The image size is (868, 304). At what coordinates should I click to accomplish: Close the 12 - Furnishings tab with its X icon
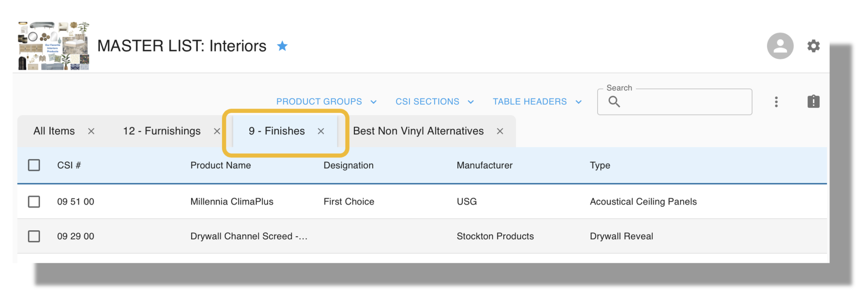click(x=217, y=131)
